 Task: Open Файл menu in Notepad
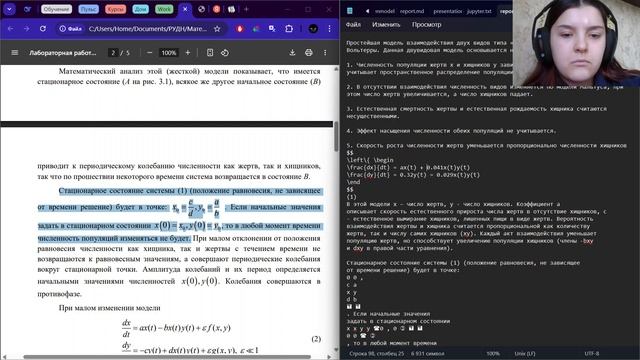point(353,24)
